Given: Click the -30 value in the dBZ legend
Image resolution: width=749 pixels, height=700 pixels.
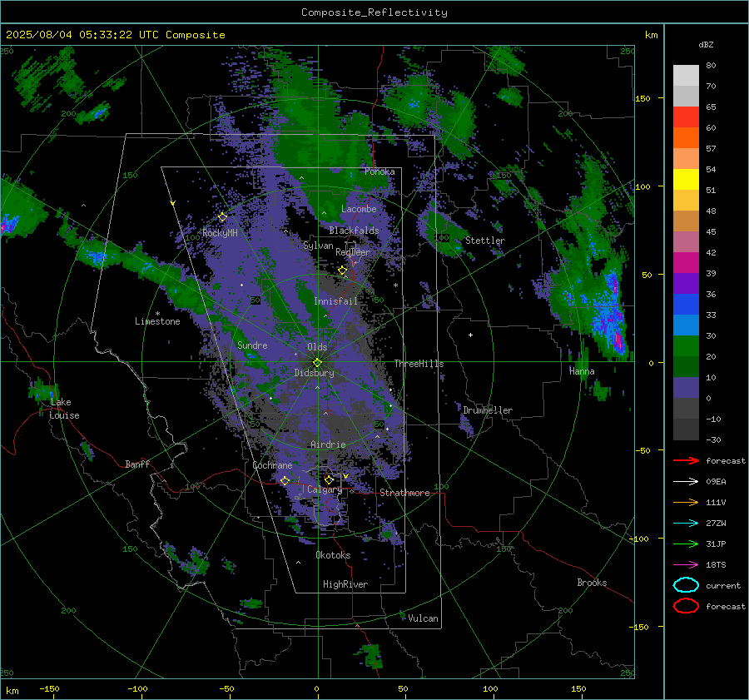Looking at the screenshot, I should coord(714,440).
